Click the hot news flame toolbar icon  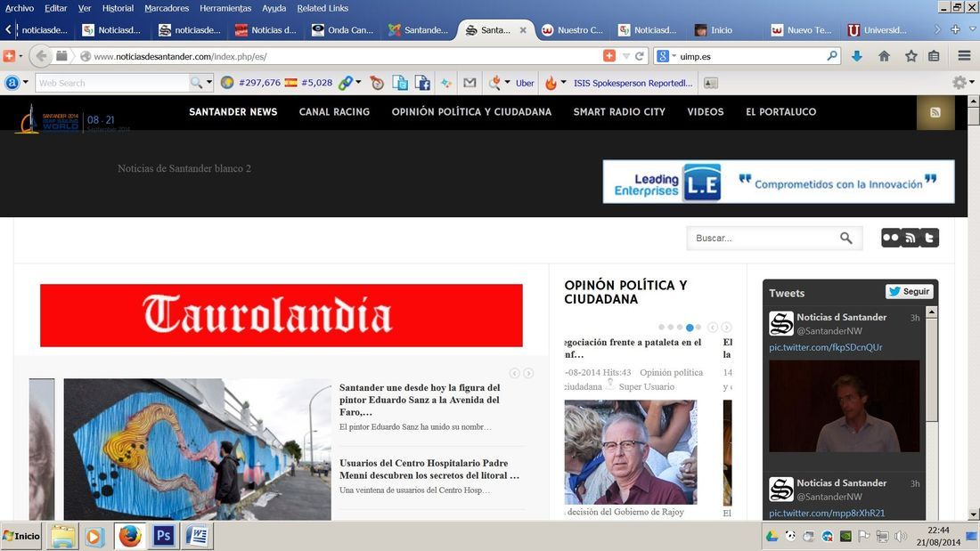pos(550,83)
